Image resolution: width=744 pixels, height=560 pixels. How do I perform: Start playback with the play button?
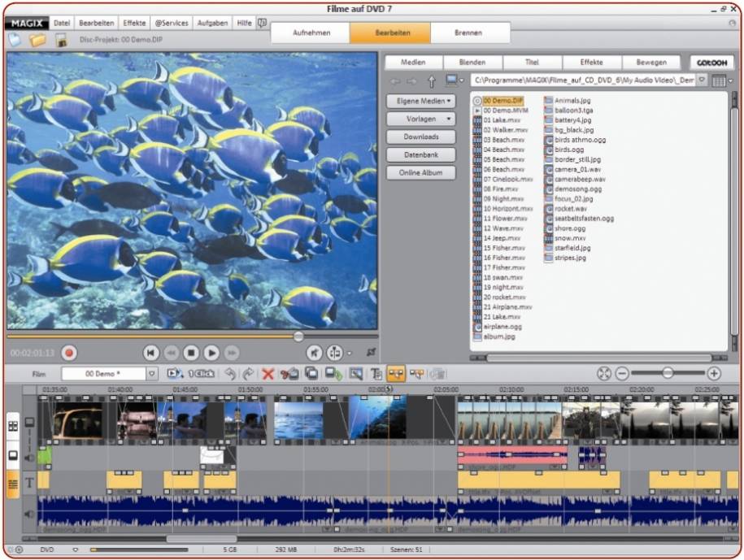pos(211,353)
